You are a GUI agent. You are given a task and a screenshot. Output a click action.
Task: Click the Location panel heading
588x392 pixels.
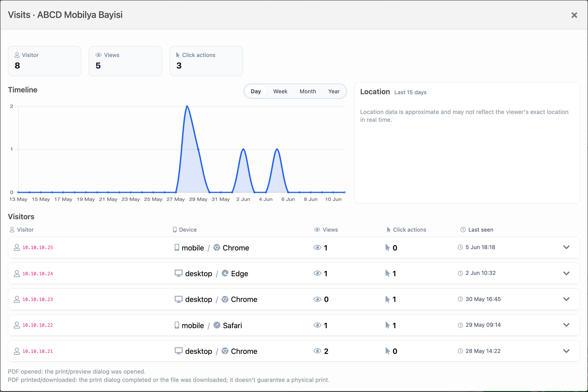point(375,92)
